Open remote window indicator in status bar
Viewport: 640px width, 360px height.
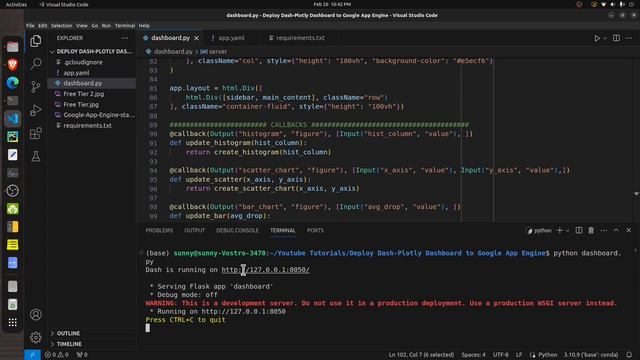[x=32, y=355]
